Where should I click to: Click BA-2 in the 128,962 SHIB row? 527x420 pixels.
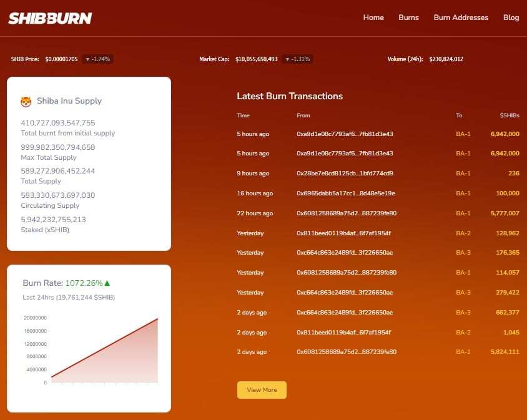(463, 233)
